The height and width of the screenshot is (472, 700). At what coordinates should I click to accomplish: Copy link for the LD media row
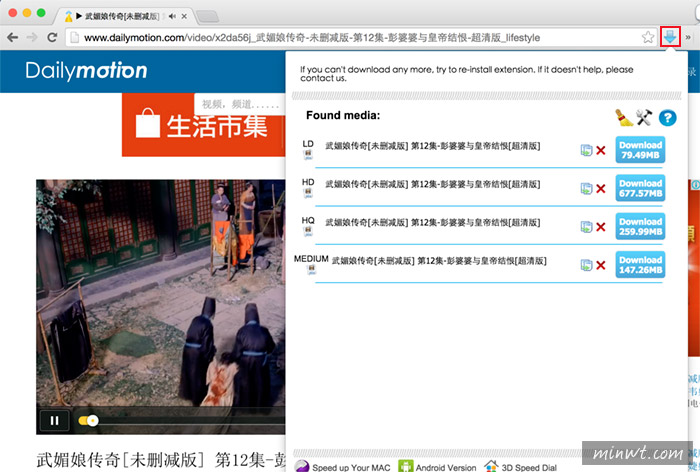click(x=586, y=150)
